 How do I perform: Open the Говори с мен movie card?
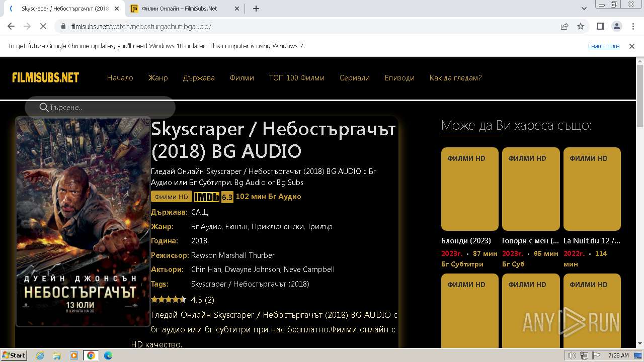(x=531, y=189)
